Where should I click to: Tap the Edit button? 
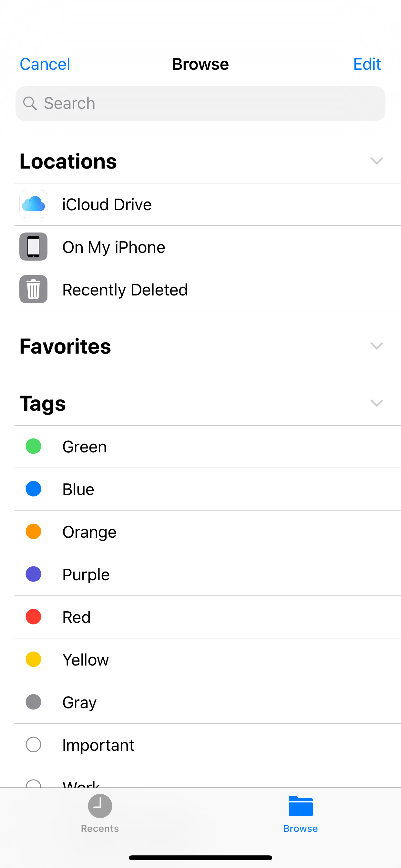367,64
